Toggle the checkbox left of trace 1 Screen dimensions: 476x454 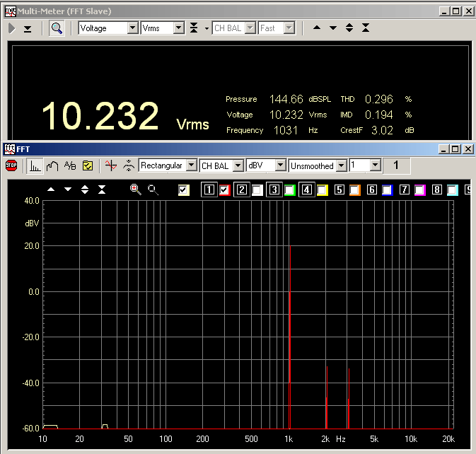(184, 190)
